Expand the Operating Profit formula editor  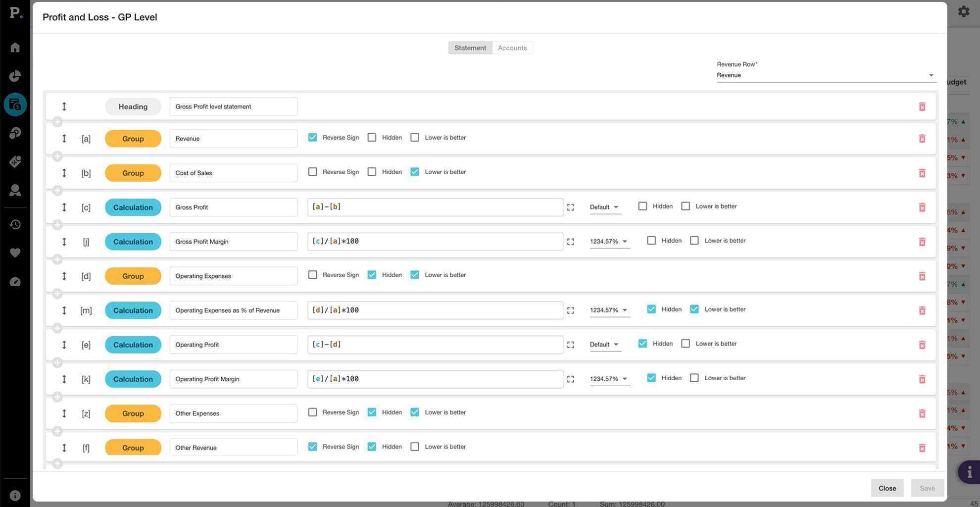(570, 345)
